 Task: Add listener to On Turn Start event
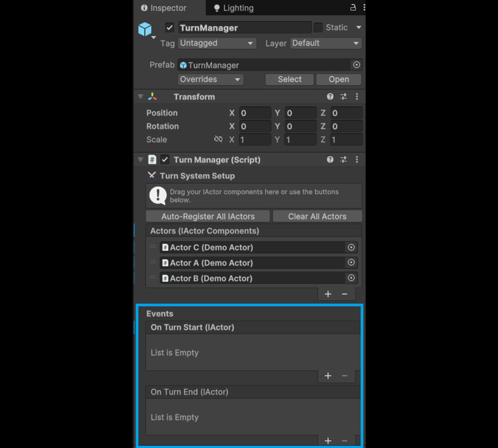coord(328,376)
